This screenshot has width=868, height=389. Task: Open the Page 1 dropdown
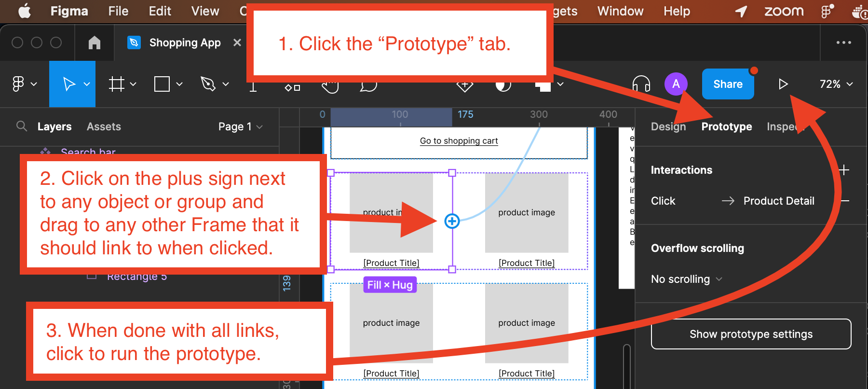tap(240, 126)
